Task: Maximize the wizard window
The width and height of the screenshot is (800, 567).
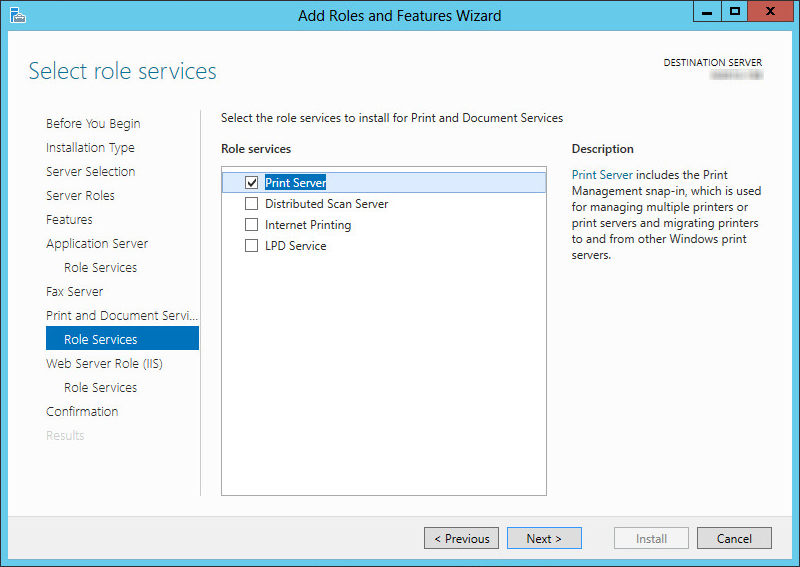Action: click(x=735, y=12)
